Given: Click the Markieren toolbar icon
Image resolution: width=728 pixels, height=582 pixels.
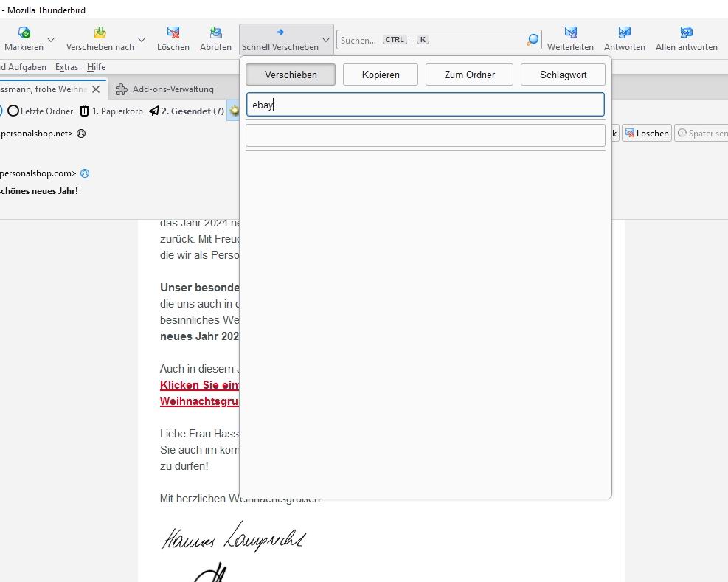Looking at the screenshot, I should pos(24,32).
